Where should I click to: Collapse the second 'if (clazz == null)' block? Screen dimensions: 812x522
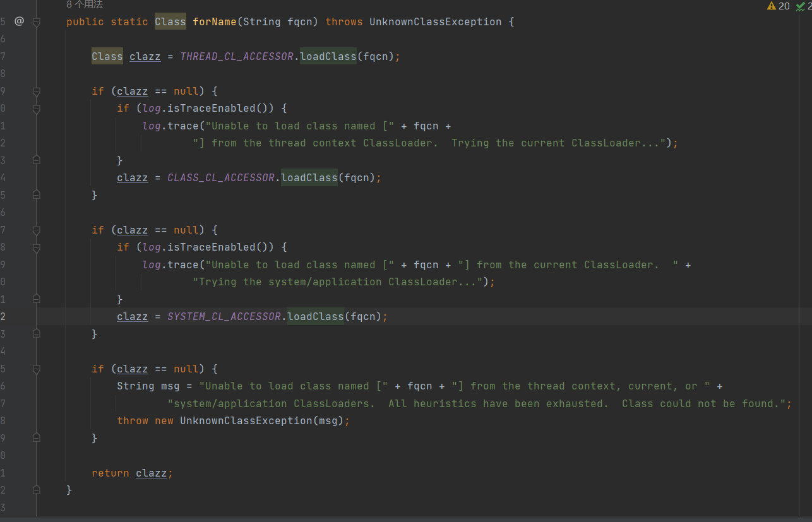click(36, 230)
